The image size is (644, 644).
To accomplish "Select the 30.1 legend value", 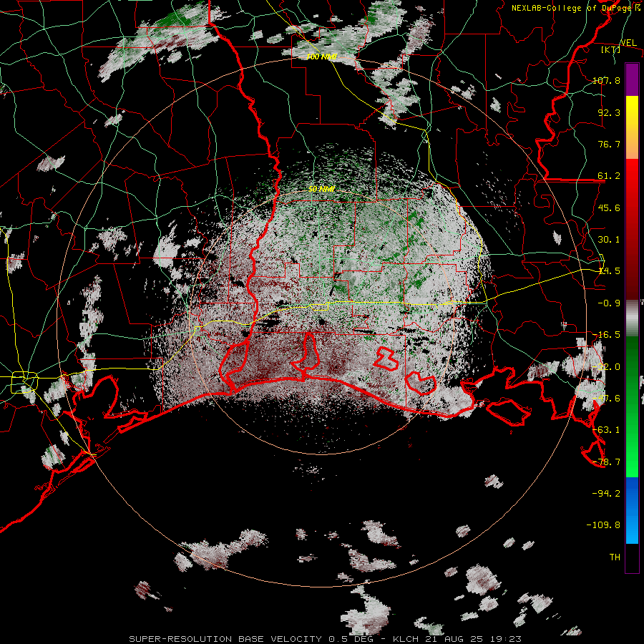I will pos(609,240).
